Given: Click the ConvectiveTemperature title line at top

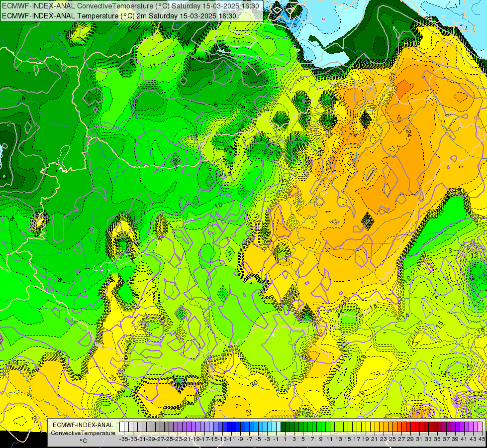Looking at the screenshot, I should [131, 5].
